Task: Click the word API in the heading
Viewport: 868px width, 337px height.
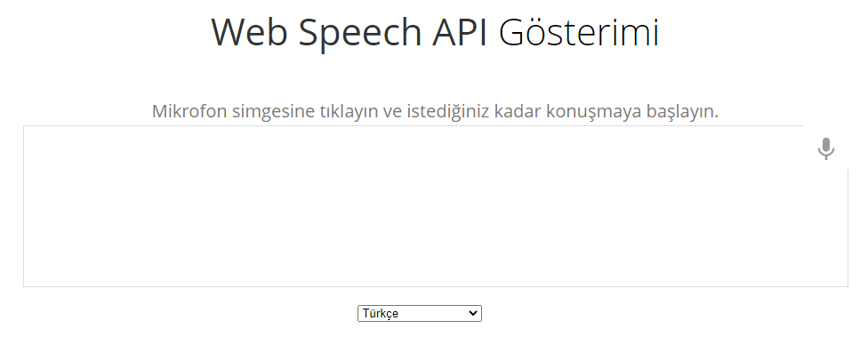Action: pos(460,32)
